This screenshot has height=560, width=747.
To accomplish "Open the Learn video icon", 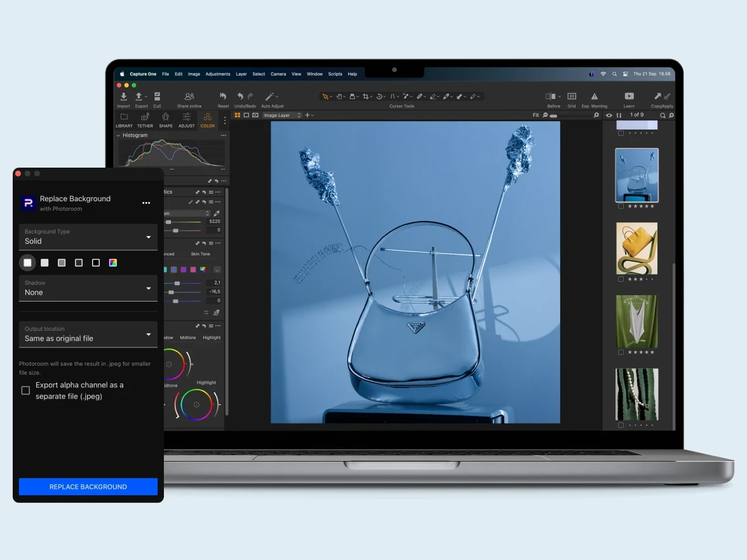I will click(629, 97).
